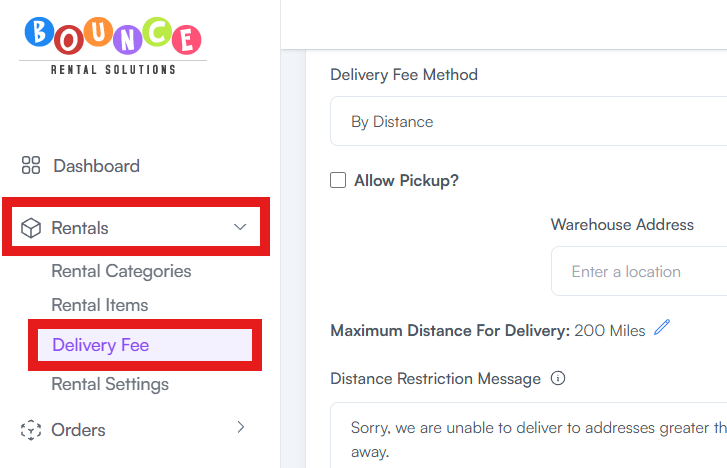This screenshot has width=727, height=468.
Task: Click the Orders menu label
Action: pos(78,430)
